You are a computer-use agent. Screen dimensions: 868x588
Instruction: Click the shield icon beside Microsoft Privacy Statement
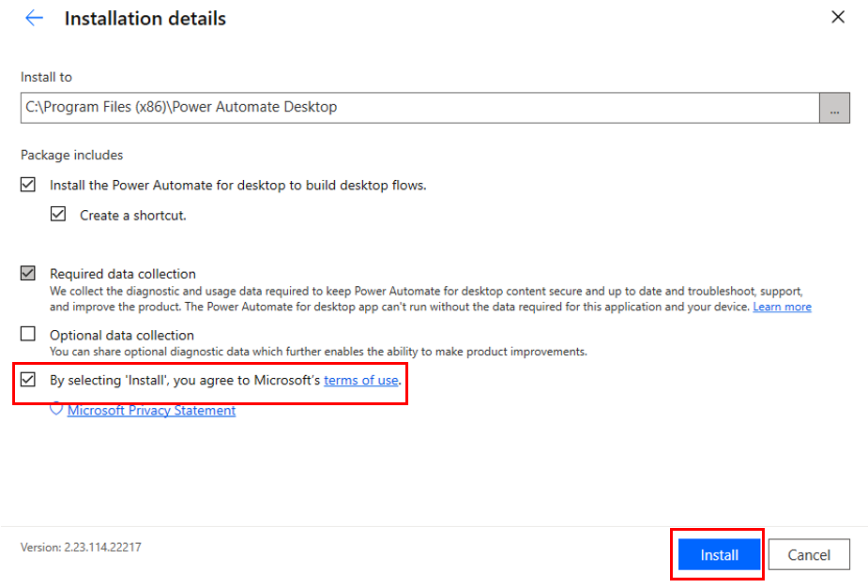pyautogui.click(x=56, y=410)
